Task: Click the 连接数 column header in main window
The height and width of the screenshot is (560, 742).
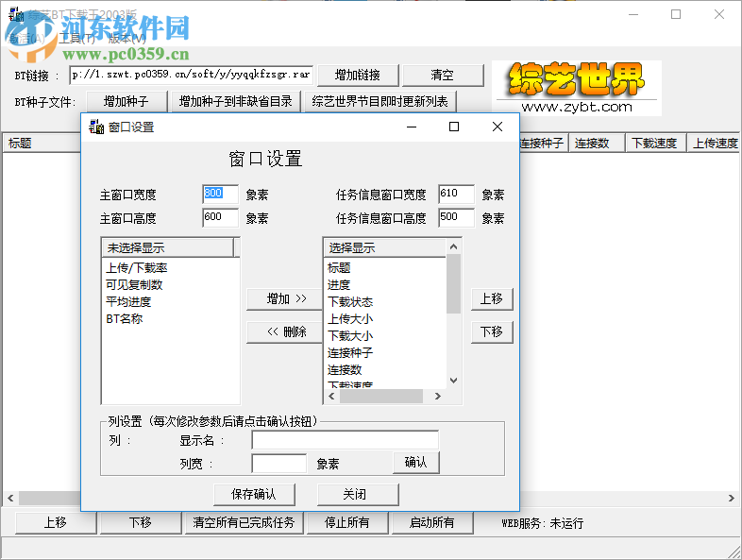Action: 597,143
